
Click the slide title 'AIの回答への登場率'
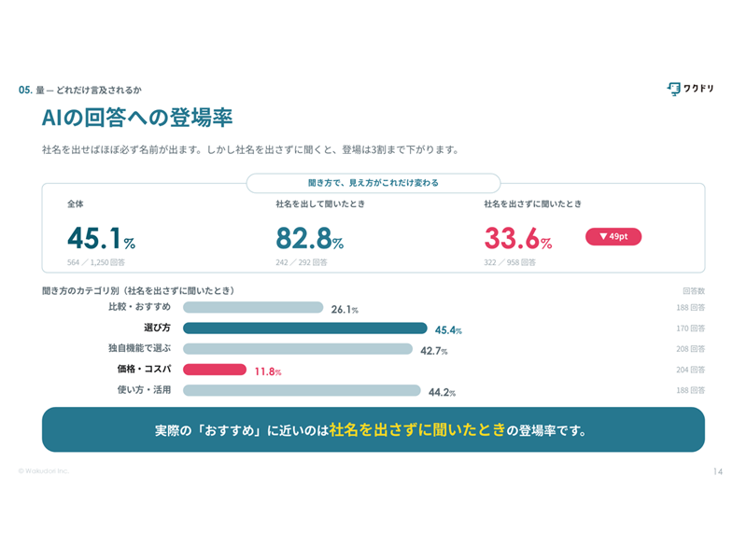click(137, 118)
